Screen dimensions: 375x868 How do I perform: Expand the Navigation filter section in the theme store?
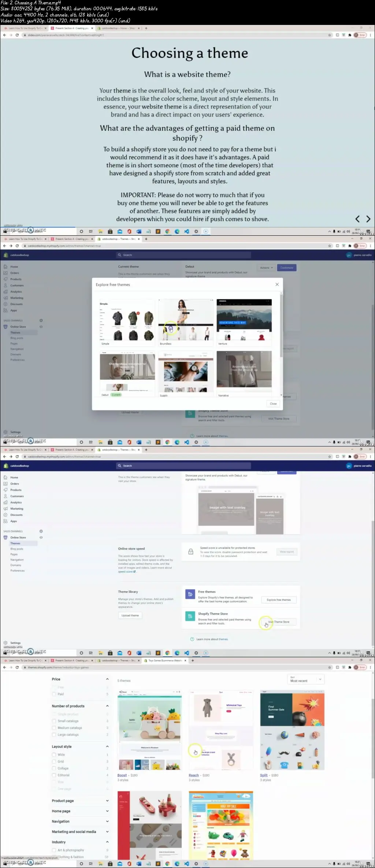point(107,821)
